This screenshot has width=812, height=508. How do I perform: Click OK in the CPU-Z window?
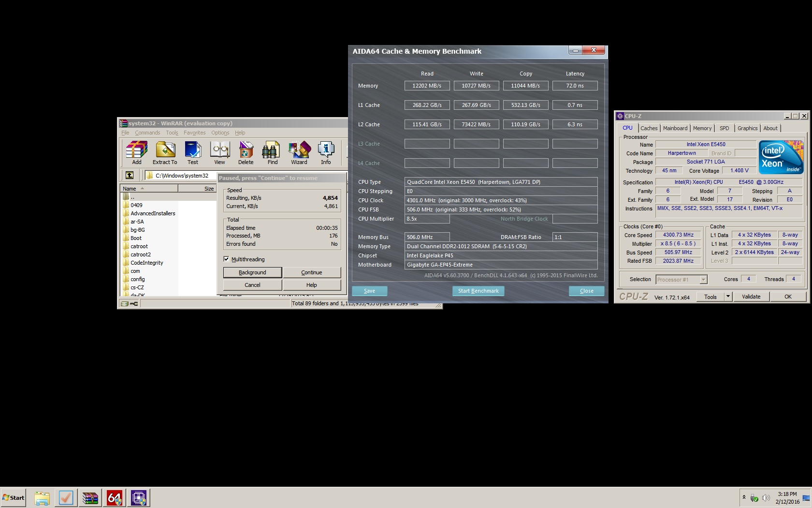788,297
